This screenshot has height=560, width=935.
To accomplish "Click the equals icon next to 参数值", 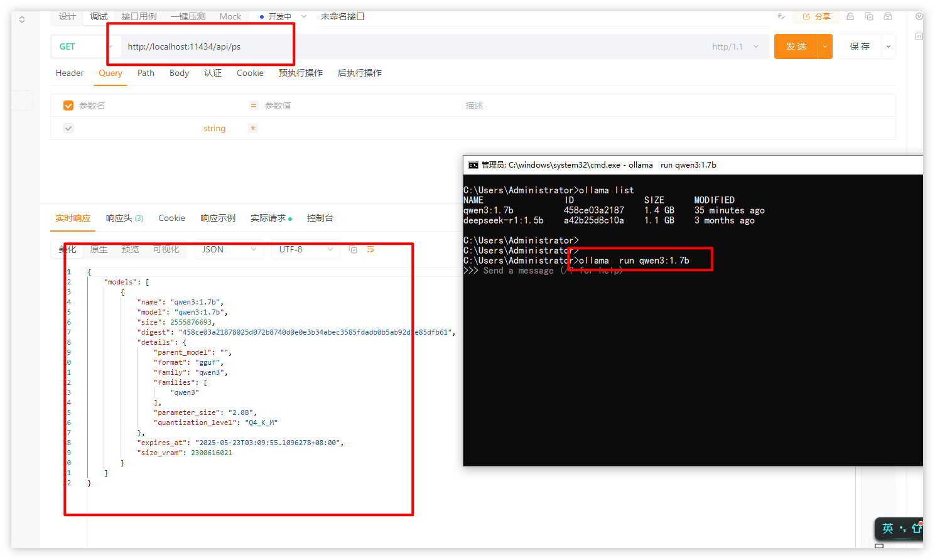I will [254, 105].
